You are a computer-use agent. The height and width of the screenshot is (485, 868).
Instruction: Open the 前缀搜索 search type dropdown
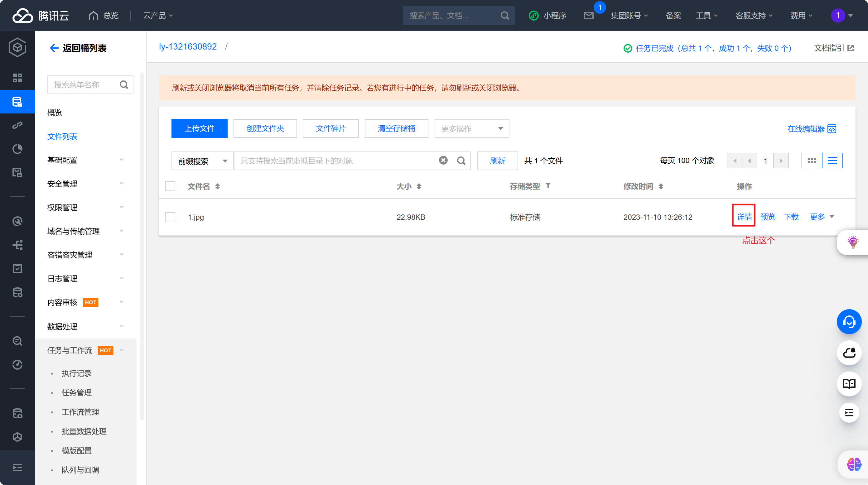(202, 161)
